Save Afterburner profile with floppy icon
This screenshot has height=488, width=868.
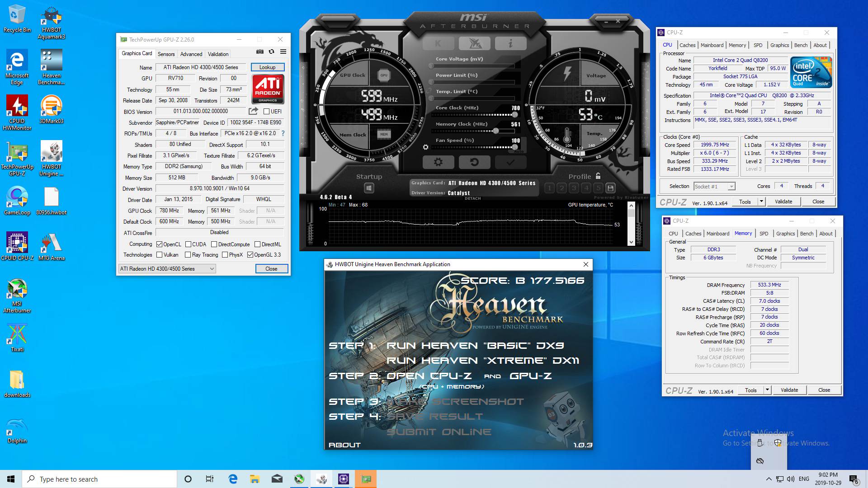coord(610,188)
